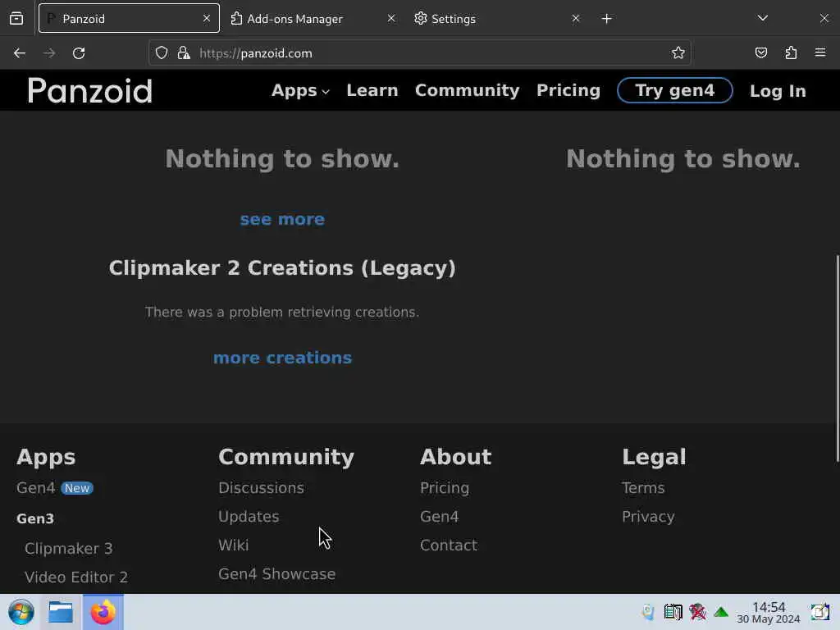Open Gen4 under footer About
The image size is (840, 630).
(440, 517)
